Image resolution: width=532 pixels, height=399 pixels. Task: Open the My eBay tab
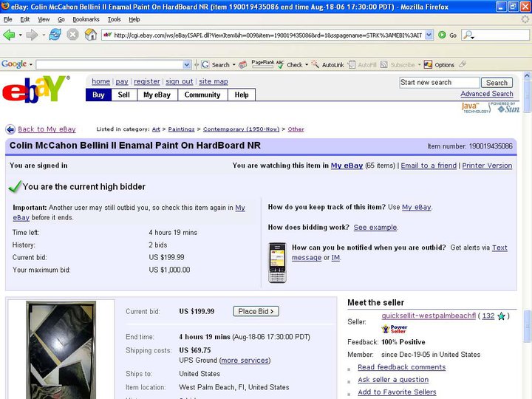157,95
